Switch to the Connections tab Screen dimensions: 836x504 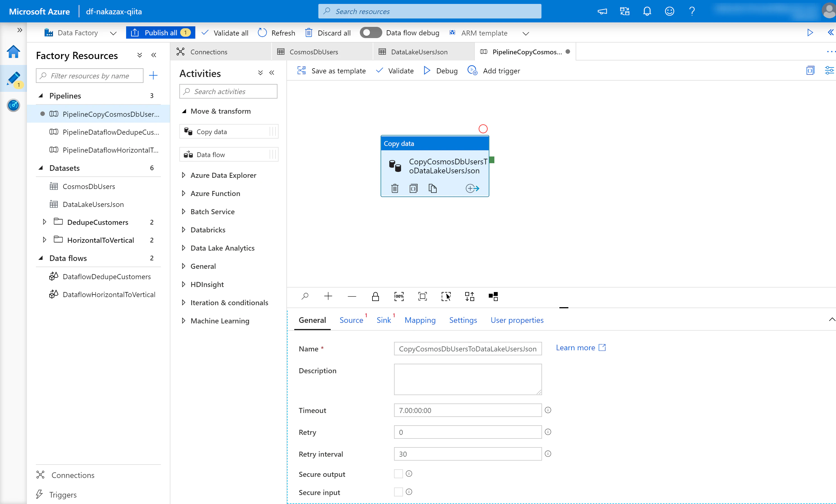(221, 52)
